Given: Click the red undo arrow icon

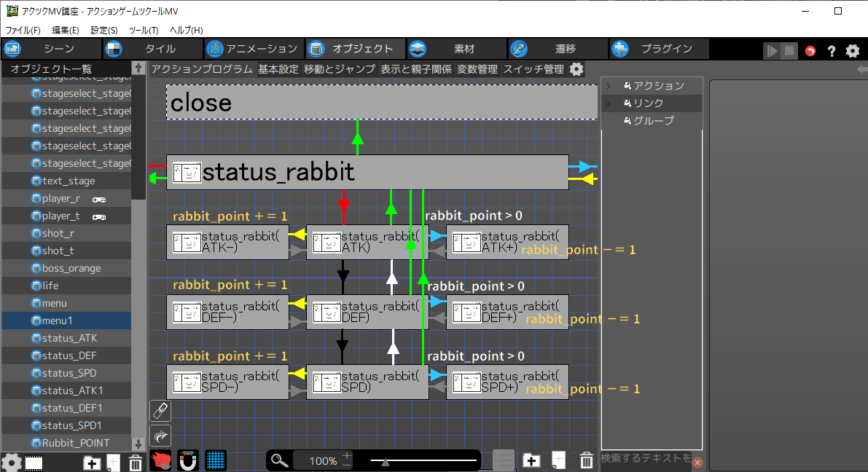Looking at the screenshot, I should click(x=810, y=51).
